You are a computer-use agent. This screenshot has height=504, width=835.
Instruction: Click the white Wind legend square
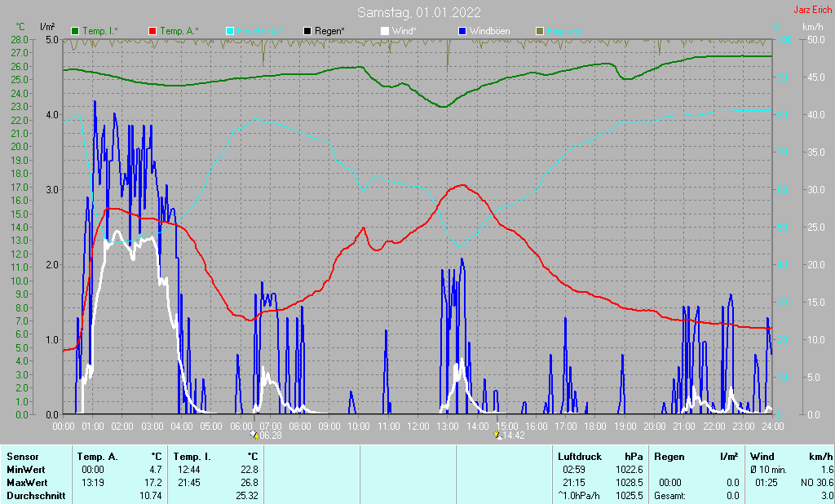pyautogui.click(x=385, y=31)
